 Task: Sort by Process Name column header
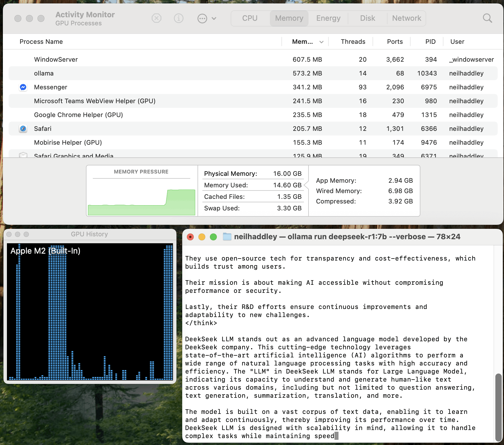pos(41,42)
